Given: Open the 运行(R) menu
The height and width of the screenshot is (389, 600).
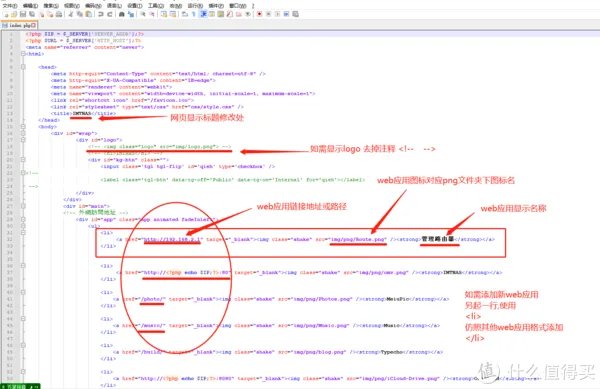Looking at the screenshot, I should point(195,6).
